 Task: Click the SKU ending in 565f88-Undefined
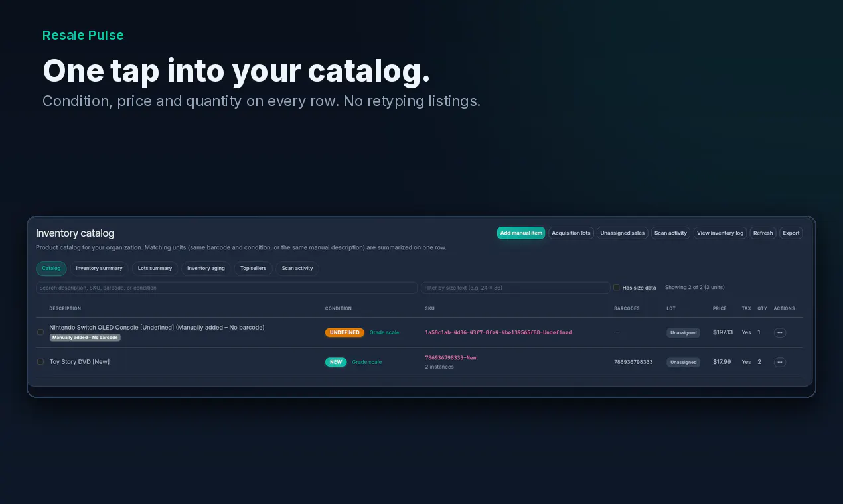[498, 332]
